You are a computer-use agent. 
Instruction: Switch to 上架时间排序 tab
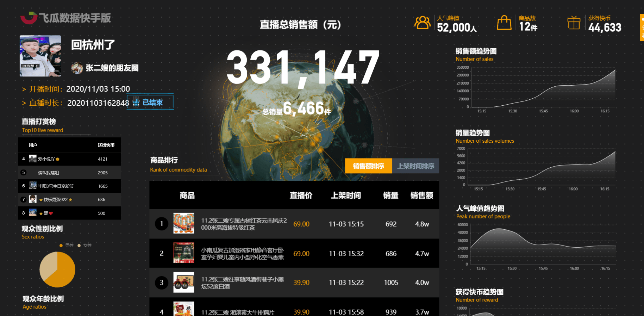pyautogui.click(x=415, y=166)
